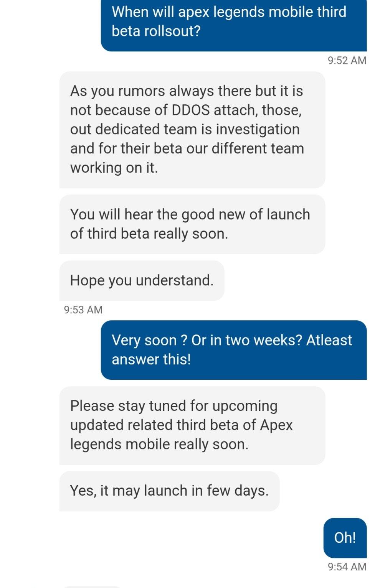Tap the 9:52 AM timestamp
This screenshot has width=380, height=588.
347,61
